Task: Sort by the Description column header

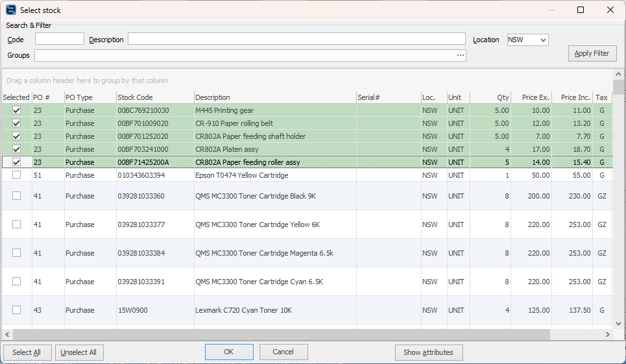Action: (x=274, y=97)
